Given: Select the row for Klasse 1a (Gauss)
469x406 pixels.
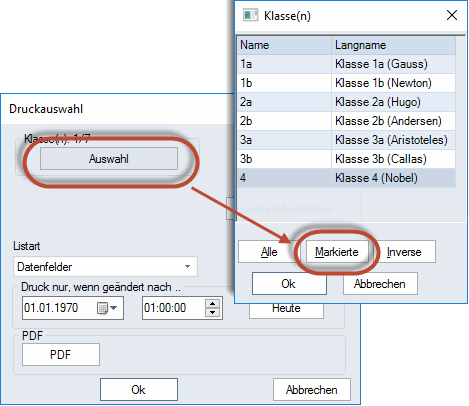Looking at the screenshot, I should pyautogui.click(x=346, y=64).
